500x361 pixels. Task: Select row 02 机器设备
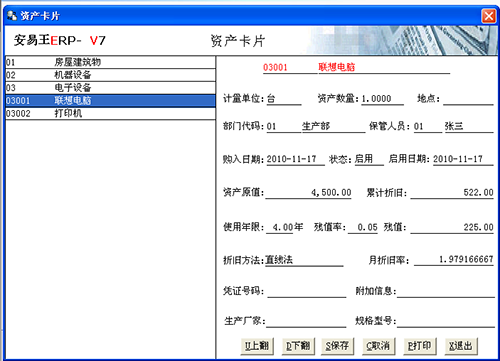[x=110, y=75]
